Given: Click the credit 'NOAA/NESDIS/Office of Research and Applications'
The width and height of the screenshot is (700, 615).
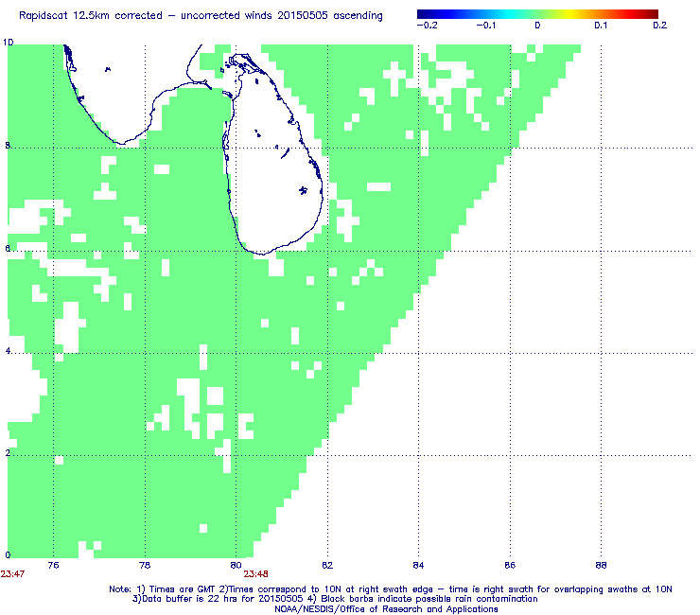Looking at the screenshot, I should point(386,609).
